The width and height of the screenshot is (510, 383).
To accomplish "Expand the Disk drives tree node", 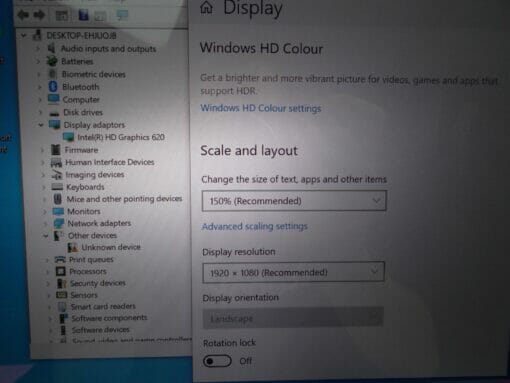I will pyautogui.click(x=40, y=113).
